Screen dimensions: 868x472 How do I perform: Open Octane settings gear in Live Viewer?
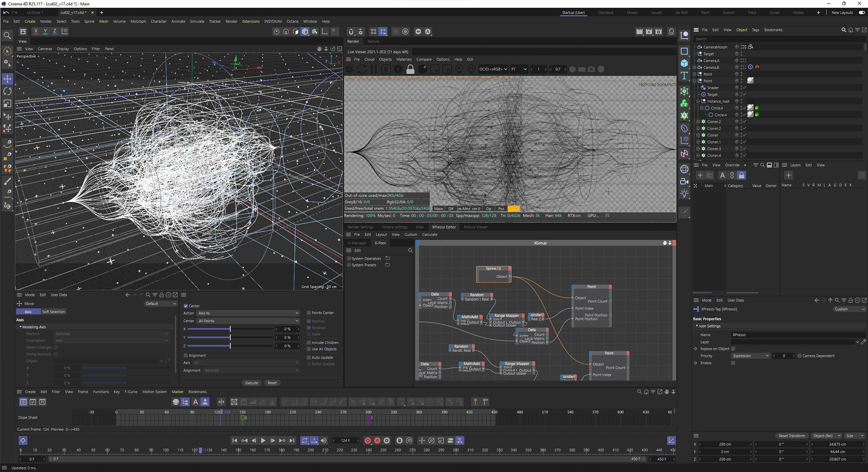click(398, 69)
